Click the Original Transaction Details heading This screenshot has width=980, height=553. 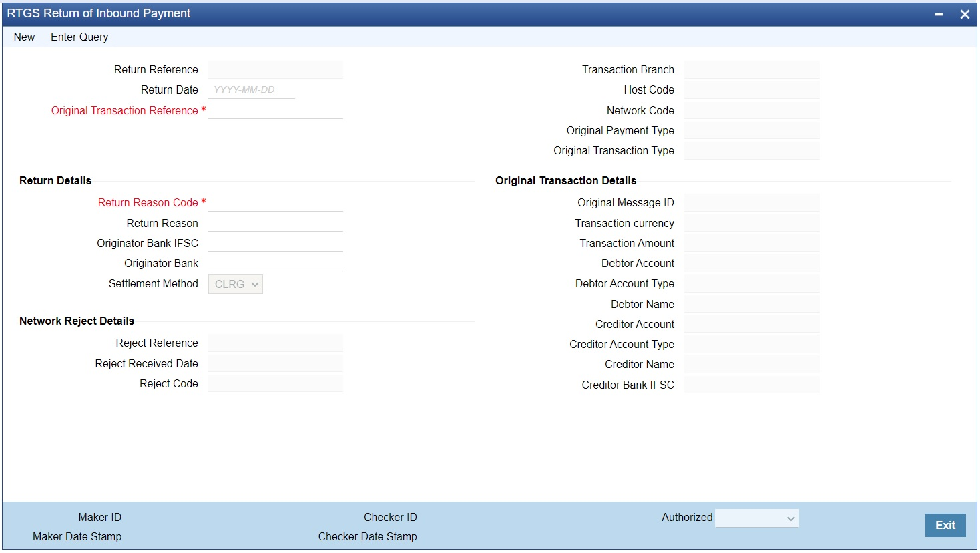[565, 181]
